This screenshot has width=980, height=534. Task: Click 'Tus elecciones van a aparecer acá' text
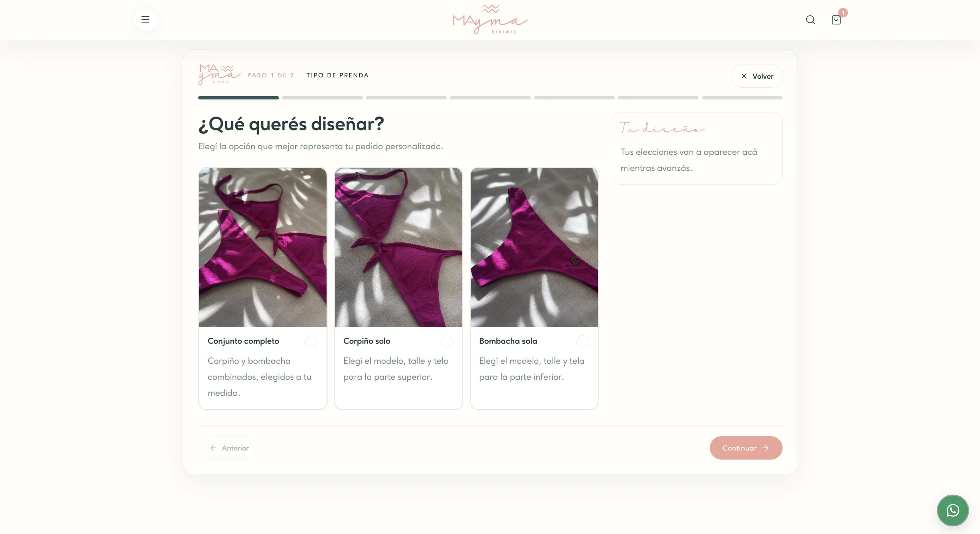688,152
